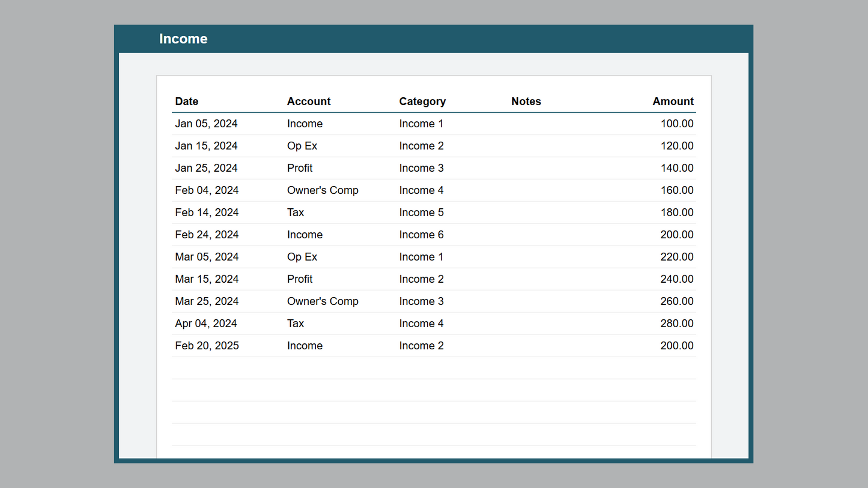Image resolution: width=868 pixels, height=488 pixels.
Task: Select the Category column header
Action: coord(422,101)
